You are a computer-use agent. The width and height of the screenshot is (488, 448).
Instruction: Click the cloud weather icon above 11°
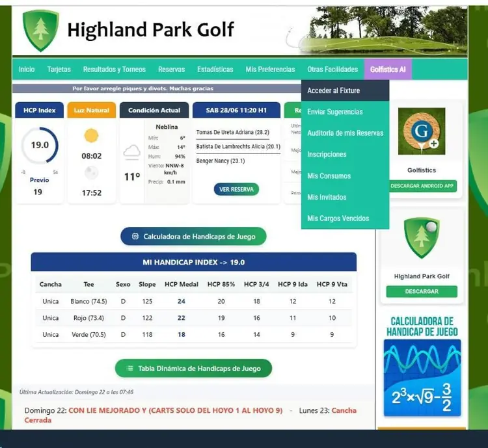(132, 152)
